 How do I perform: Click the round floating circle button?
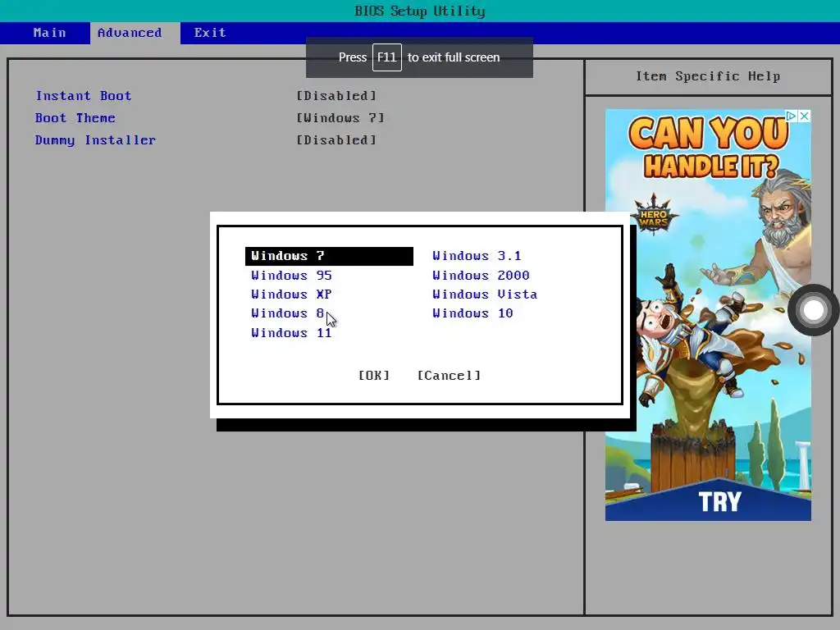(x=813, y=309)
